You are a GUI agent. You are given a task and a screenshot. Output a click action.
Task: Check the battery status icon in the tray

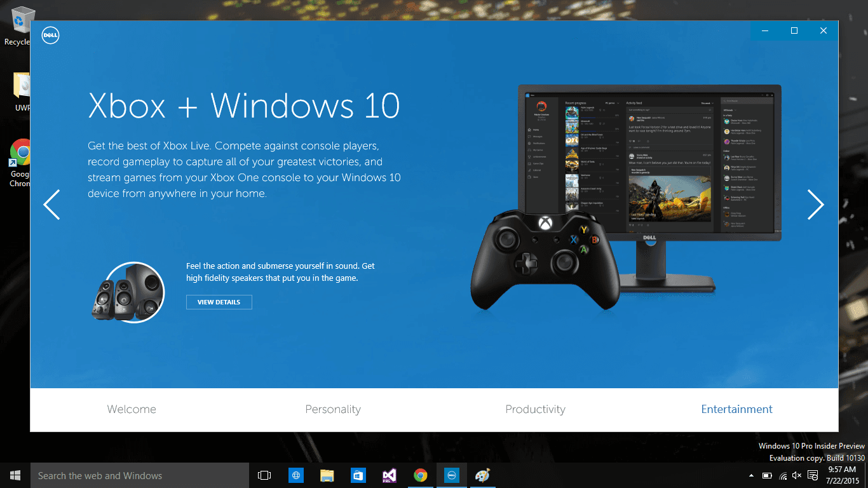pyautogui.click(x=767, y=475)
